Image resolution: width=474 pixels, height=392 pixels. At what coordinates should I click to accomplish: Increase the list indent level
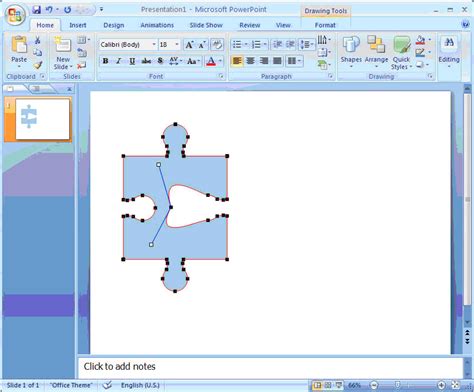point(291,44)
